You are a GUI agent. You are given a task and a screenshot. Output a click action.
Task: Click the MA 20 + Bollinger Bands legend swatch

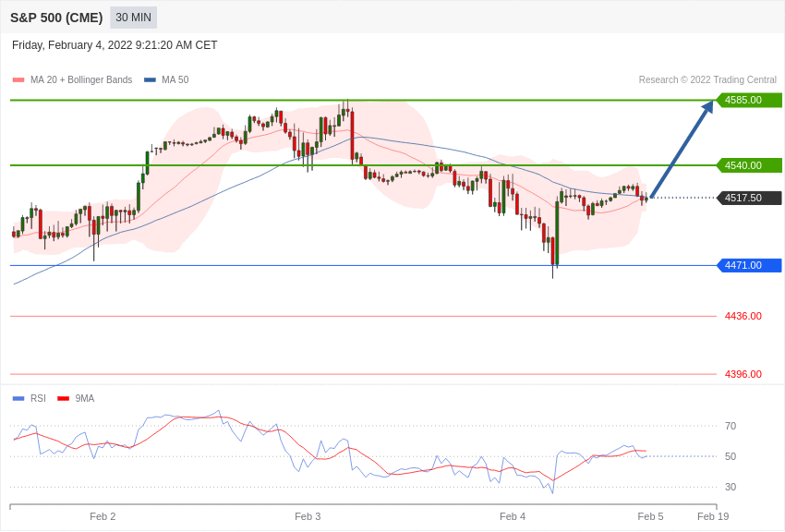[x=18, y=80]
